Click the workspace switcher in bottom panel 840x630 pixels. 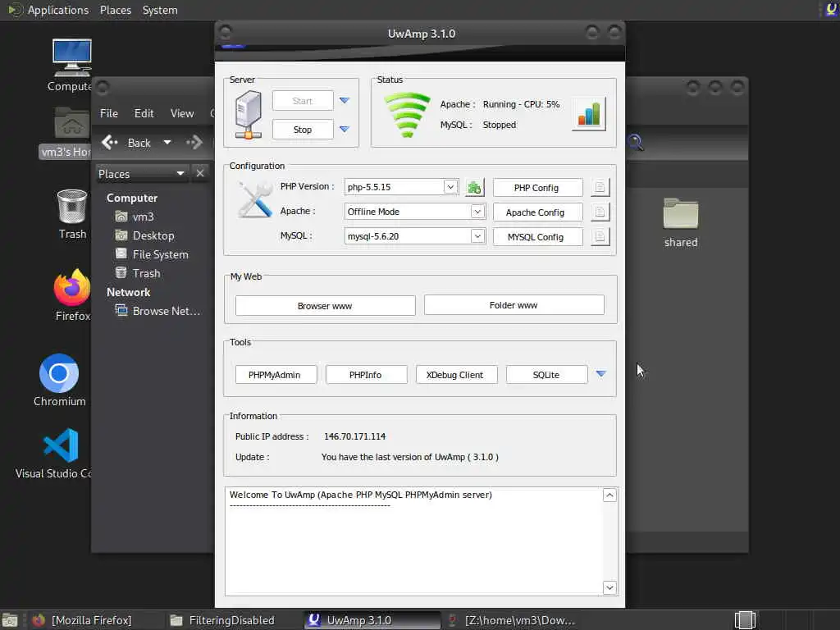click(745, 620)
